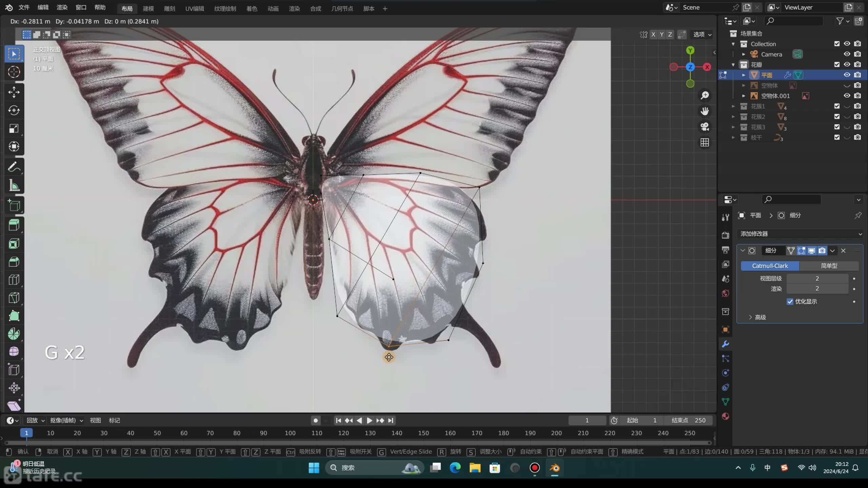Screen dimensions: 868x488
Task: Switch to the 建模 workspace tab
Action: (148, 8)
